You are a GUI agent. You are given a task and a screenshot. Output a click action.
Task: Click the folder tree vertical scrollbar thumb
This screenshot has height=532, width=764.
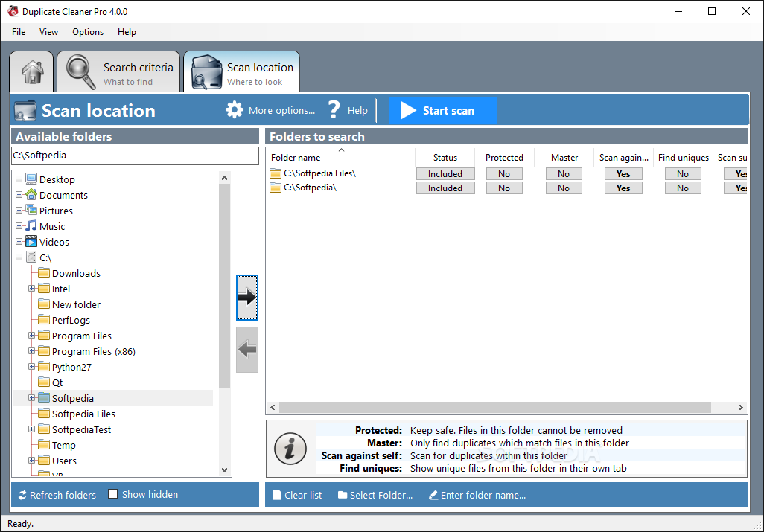224,286
